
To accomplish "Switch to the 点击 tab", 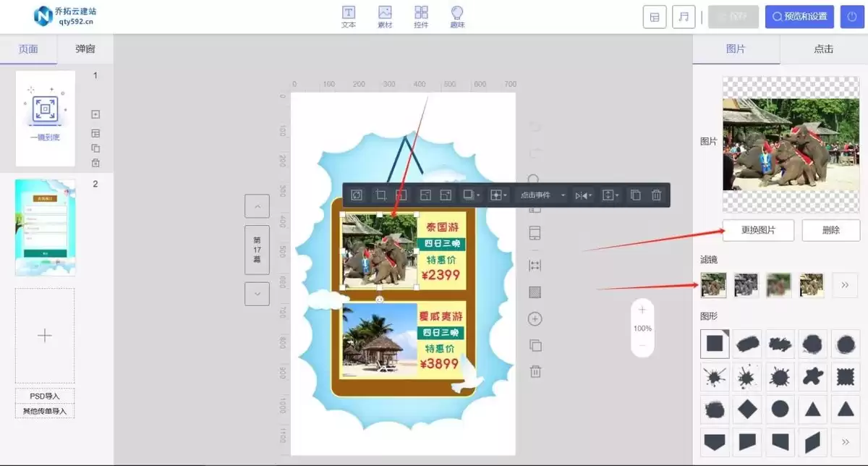I will [x=823, y=49].
